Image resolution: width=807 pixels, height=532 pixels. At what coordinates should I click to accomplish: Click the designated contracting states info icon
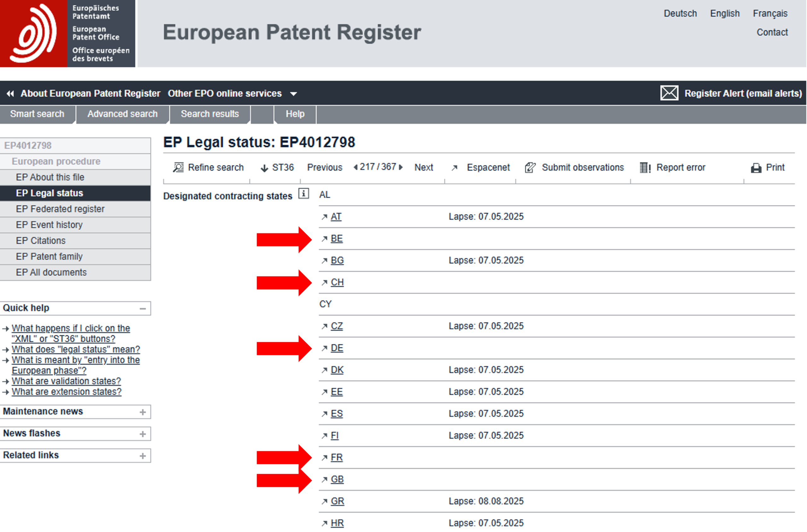tap(304, 194)
